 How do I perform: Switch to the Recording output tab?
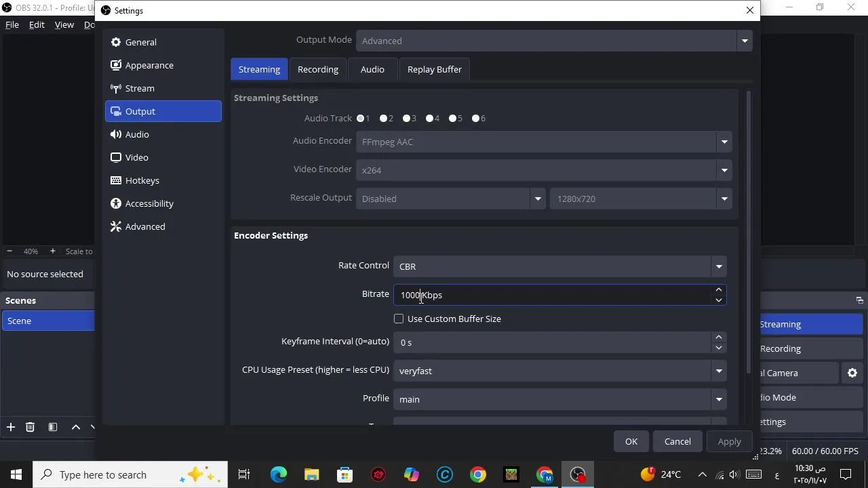[318, 69]
